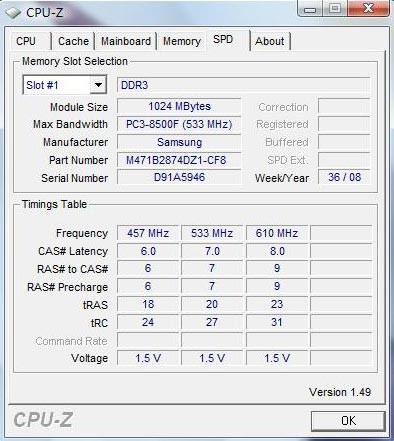Click the CPU-Z app icon in title bar
The image size is (394, 441).
tap(13, 13)
